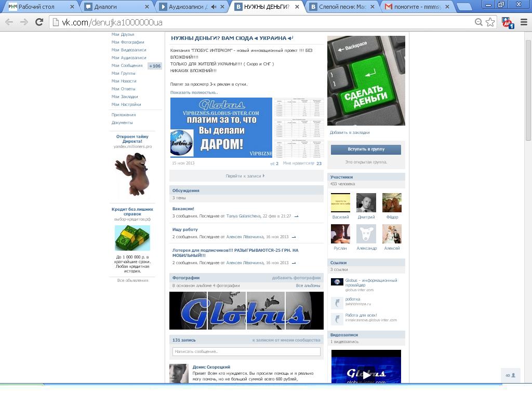Close the Диалоги tab
The width and height of the screenshot is (532, 395).
pos(147,7)
